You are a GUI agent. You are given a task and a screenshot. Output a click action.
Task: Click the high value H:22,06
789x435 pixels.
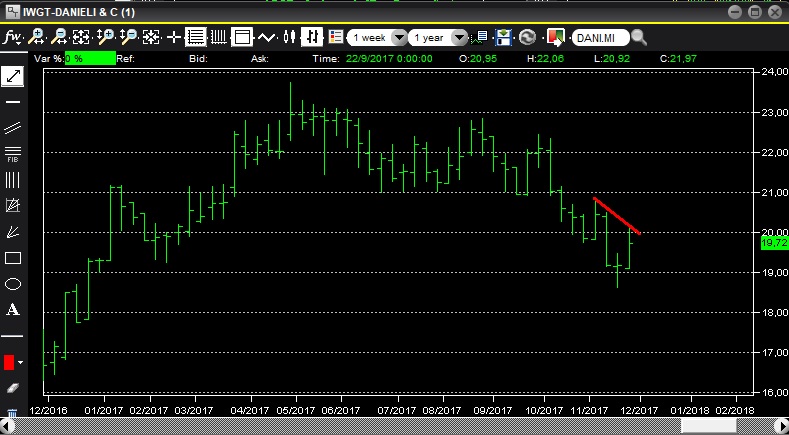[545, 58]
